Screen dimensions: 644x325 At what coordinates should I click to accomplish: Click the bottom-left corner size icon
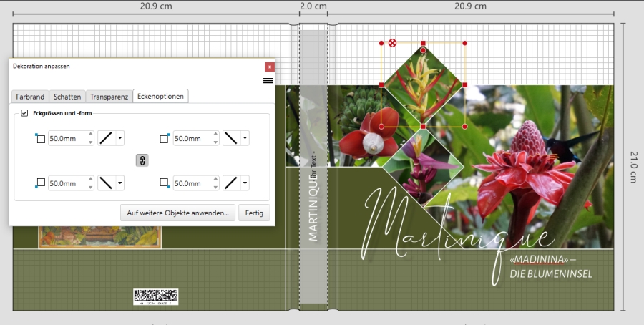pos(40,183)
